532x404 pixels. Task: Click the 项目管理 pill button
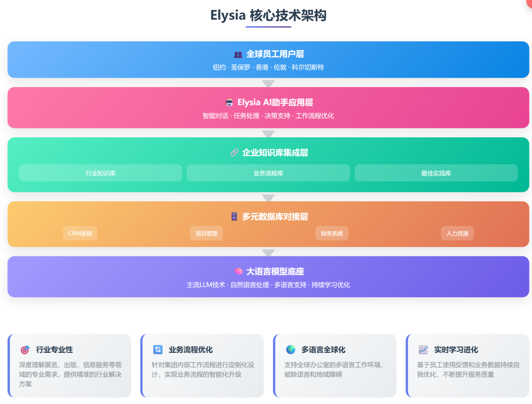[206, 233]
